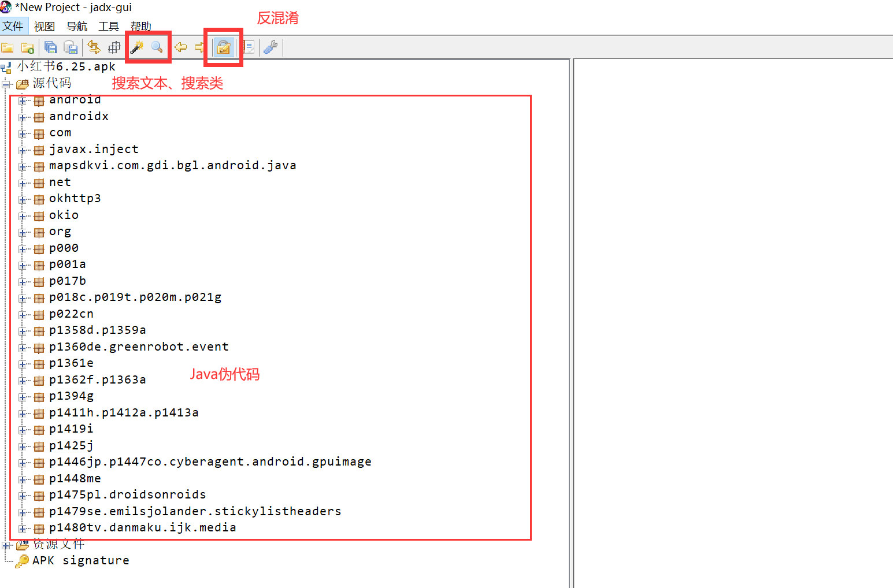Click the Save all icon
Viewport: 893px width, 588px height.
coord(51,47)
